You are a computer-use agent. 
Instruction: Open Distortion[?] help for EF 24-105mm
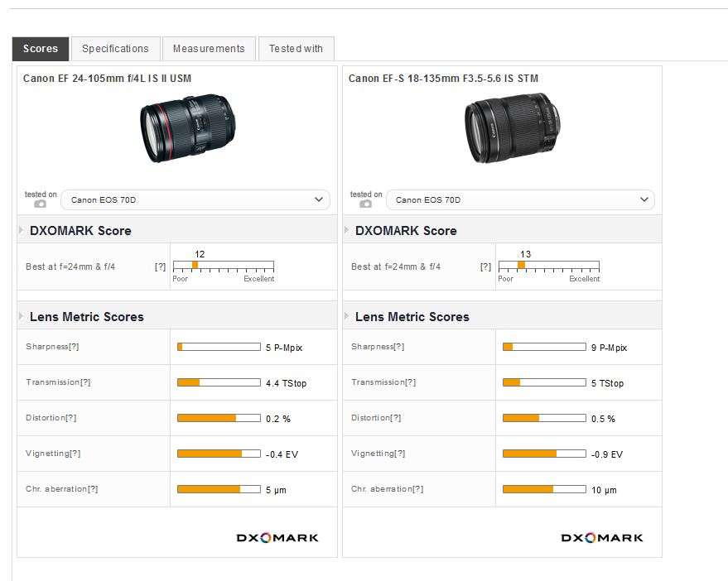click(71, 418)
